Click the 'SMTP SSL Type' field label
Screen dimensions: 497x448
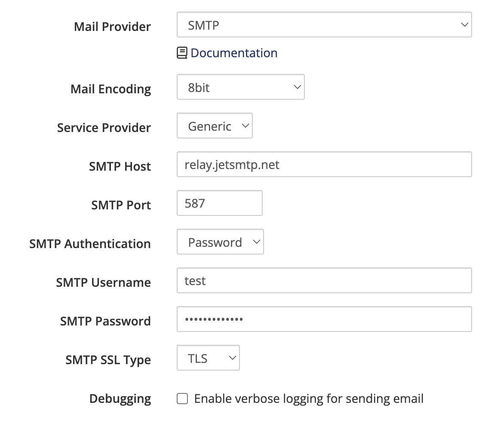click(108, 360)
